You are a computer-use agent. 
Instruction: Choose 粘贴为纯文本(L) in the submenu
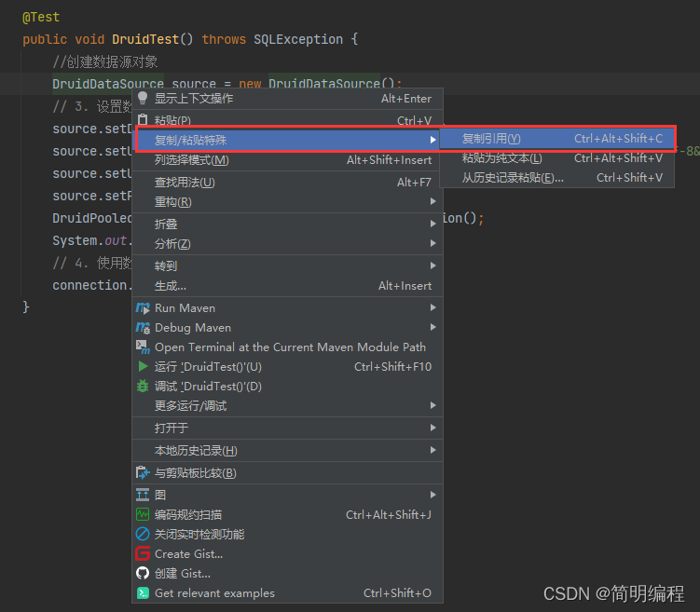[x=556, y=158]
